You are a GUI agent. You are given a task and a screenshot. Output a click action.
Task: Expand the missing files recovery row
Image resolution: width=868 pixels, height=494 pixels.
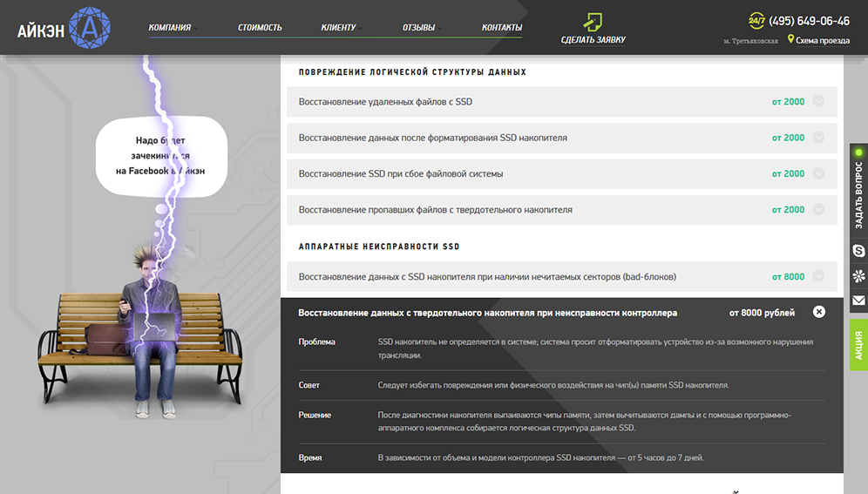click(x=817, y=210)
